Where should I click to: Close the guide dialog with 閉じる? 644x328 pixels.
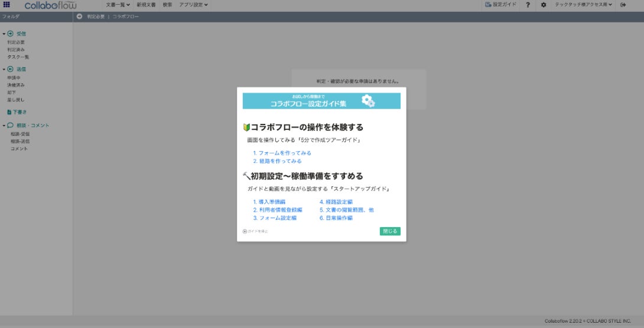pyautogui.click(x=390, y=231)
